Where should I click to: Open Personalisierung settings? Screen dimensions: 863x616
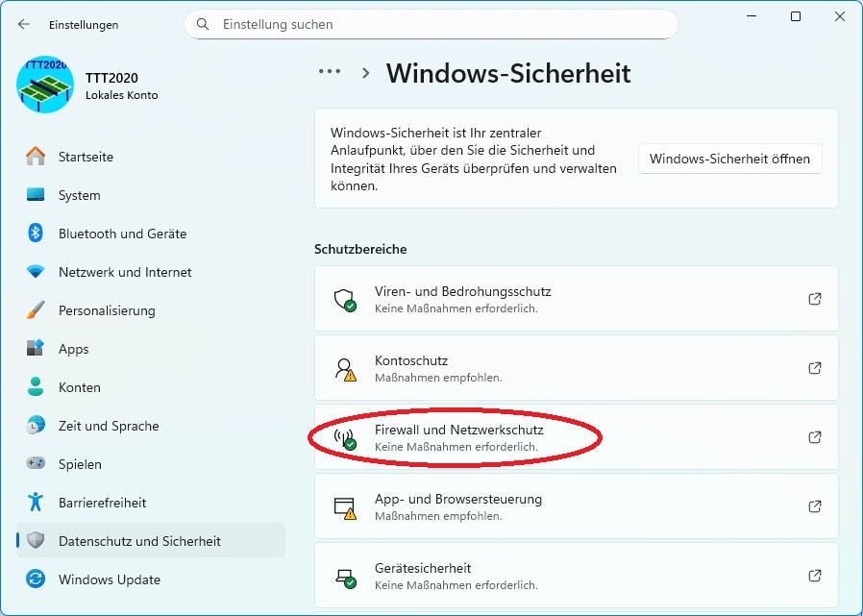(151, 310)
